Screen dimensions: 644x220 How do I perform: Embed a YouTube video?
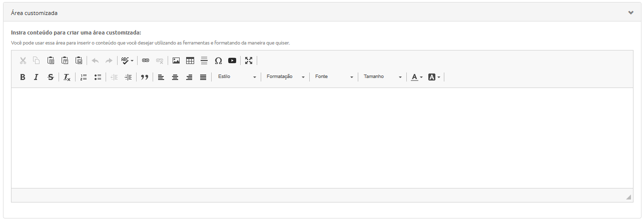click(x=232, y=60)
